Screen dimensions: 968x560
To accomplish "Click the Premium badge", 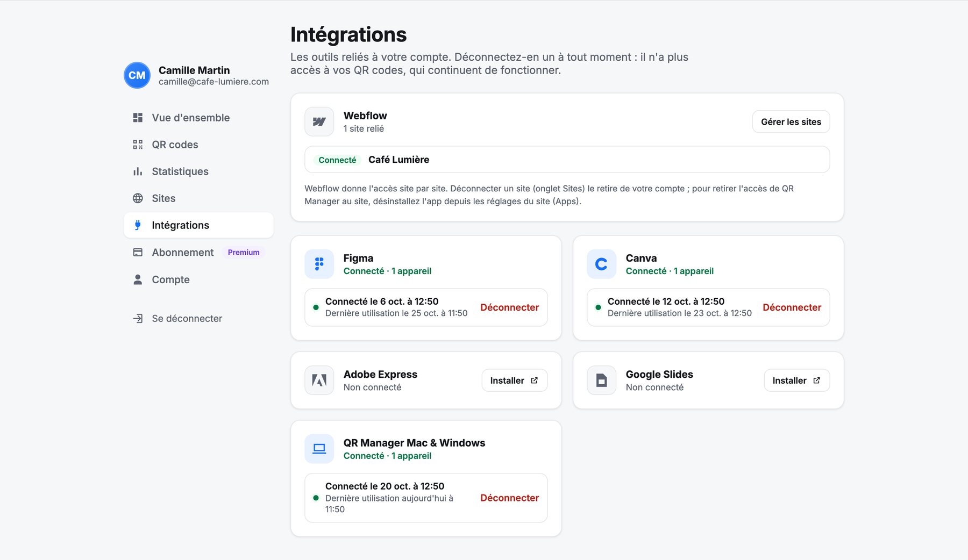I will tap(244, 253).
